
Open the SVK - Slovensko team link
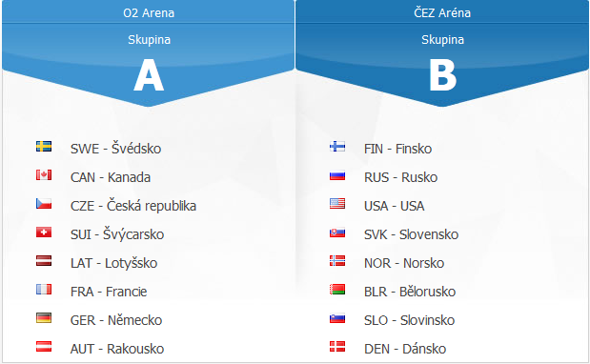click(411, 234)
